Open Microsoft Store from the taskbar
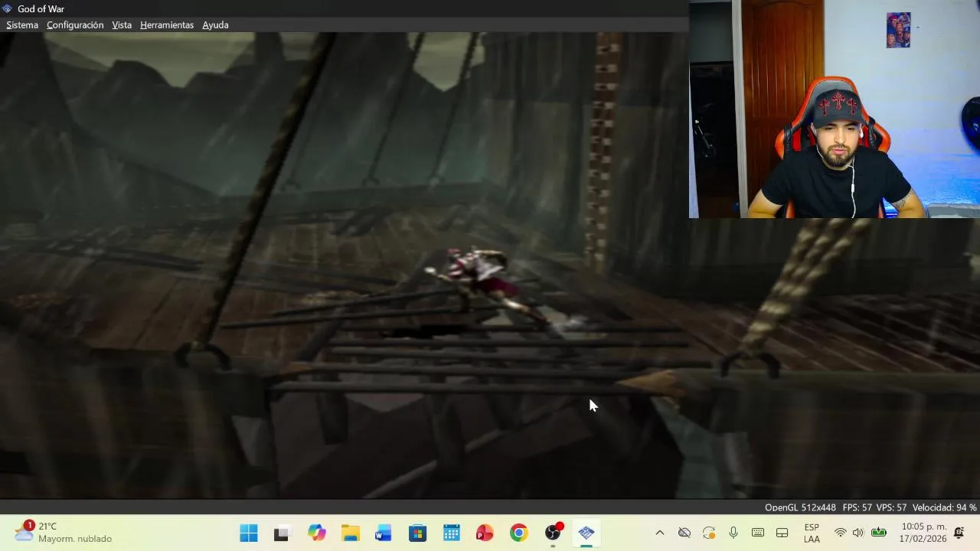This screenshot has width=980, height=551. click(417, 533)
